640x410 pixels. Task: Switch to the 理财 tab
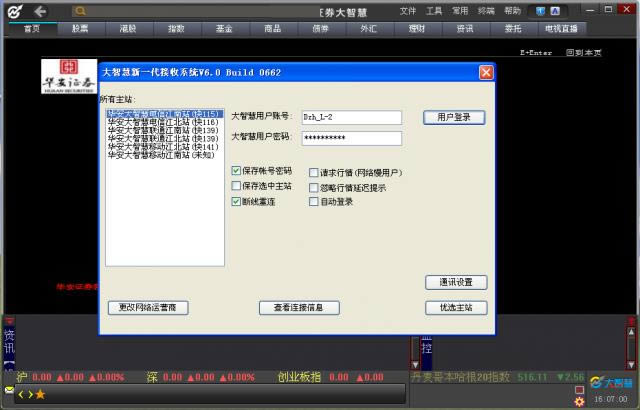(x=417, y=29)
